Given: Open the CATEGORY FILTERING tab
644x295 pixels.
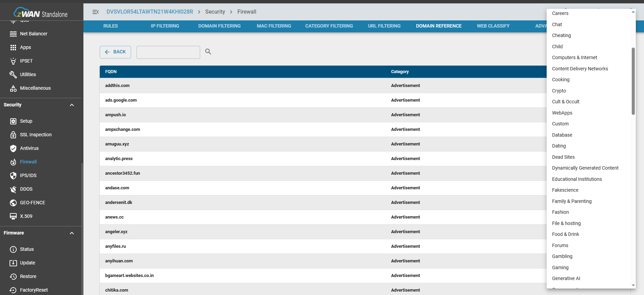Looking at the screenshot, I should pos(329,26).
